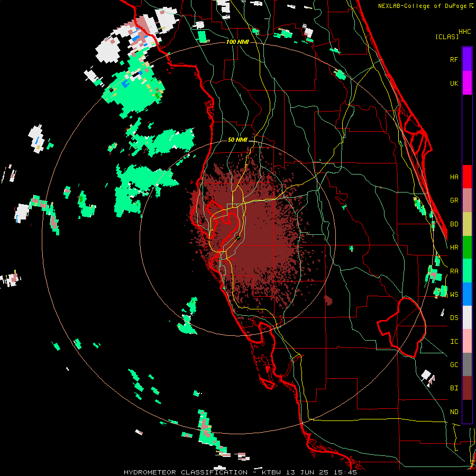Viewport: 476px width, 476px height.
Task: Click the 'ND' legend label
Action: 454,411
